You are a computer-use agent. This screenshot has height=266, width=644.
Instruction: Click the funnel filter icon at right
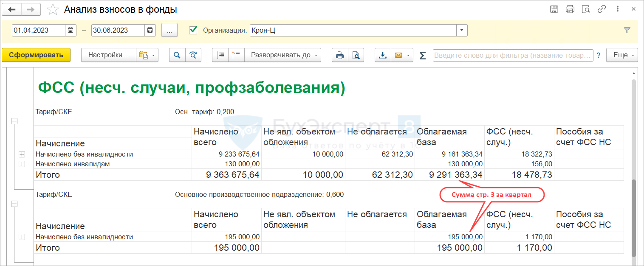tap(627, 30)
